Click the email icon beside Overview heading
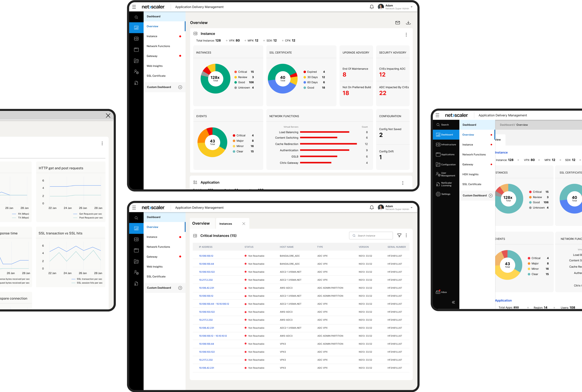Viewport: 582px width, 392px height. point(397,23)
